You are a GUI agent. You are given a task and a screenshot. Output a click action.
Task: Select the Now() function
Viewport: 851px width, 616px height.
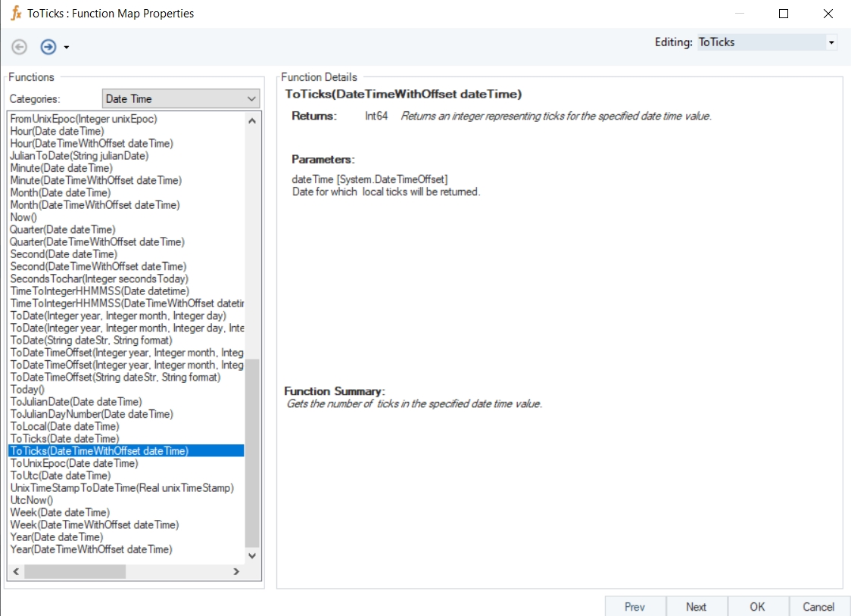click(x=23, y=217)
